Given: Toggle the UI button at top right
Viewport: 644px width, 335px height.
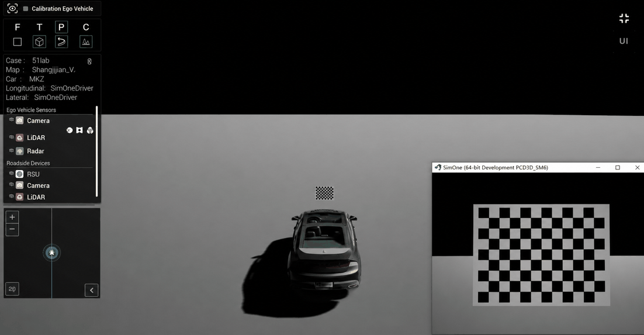Looking at the screenshot, I should [x=624, y=41].
